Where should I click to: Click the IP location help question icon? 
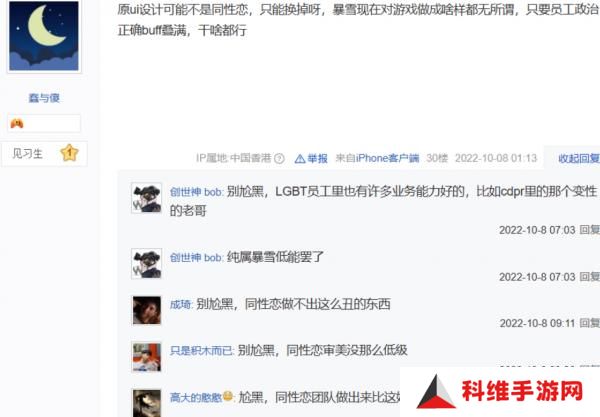pyautogui.click(x=279, y=158)
